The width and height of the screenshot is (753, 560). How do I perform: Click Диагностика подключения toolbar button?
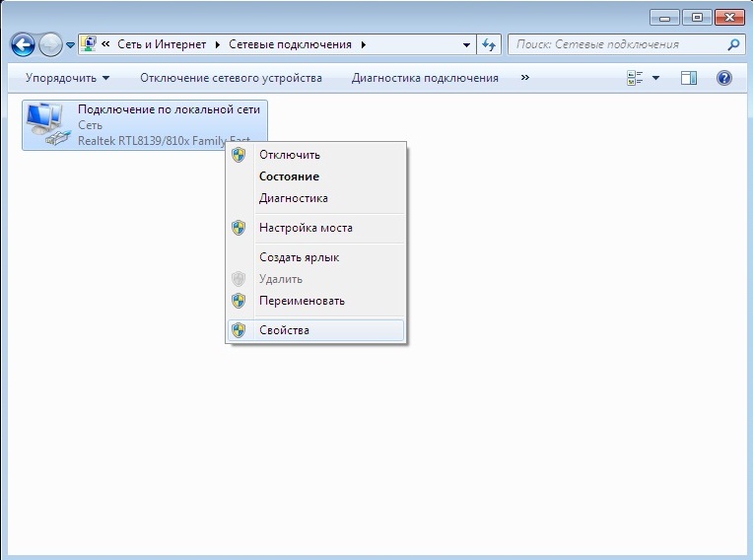[425, 78]
